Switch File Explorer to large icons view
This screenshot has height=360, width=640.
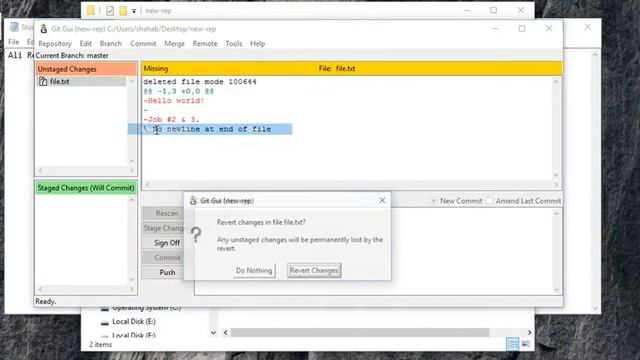(526, 344)
